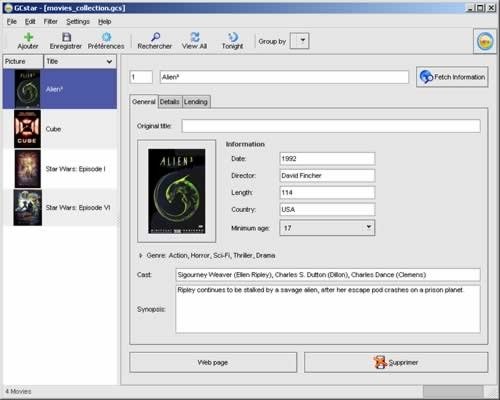This screenshot has width=500, height=400.
Task: Expand the Genre disclosure triangle
Action: click(140, 256)
